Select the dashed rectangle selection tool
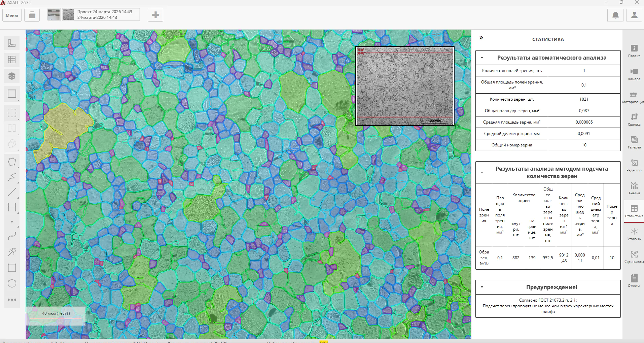Screen dimensions: 644x343 [12, 113]
